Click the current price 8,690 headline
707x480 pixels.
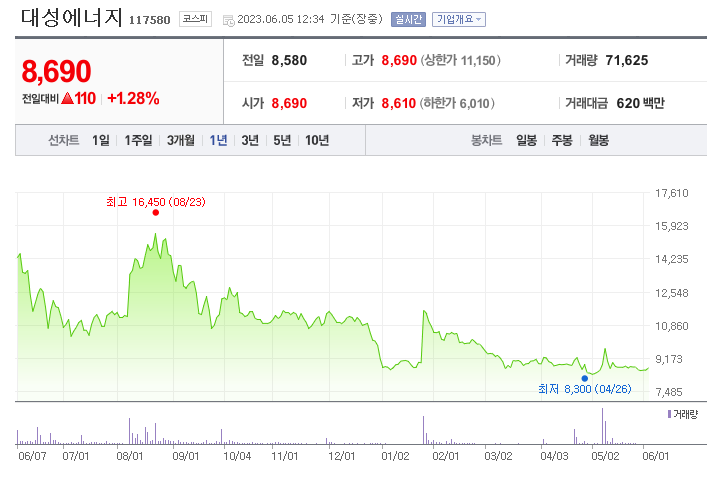pyautogui.click(x=56, y=71)
